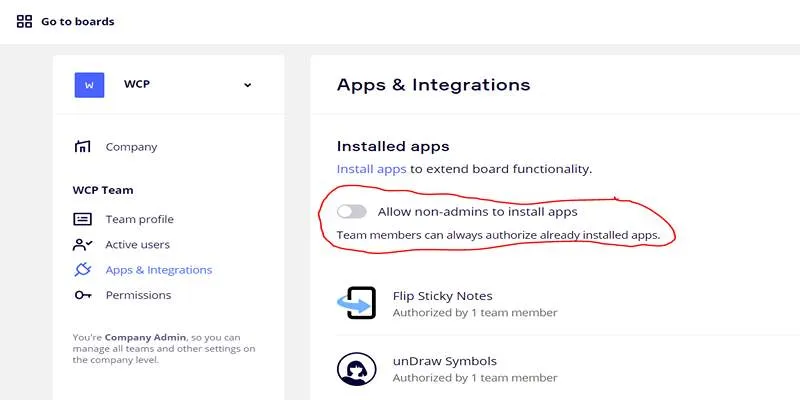Click the boards grid icon

click(24, 21)
